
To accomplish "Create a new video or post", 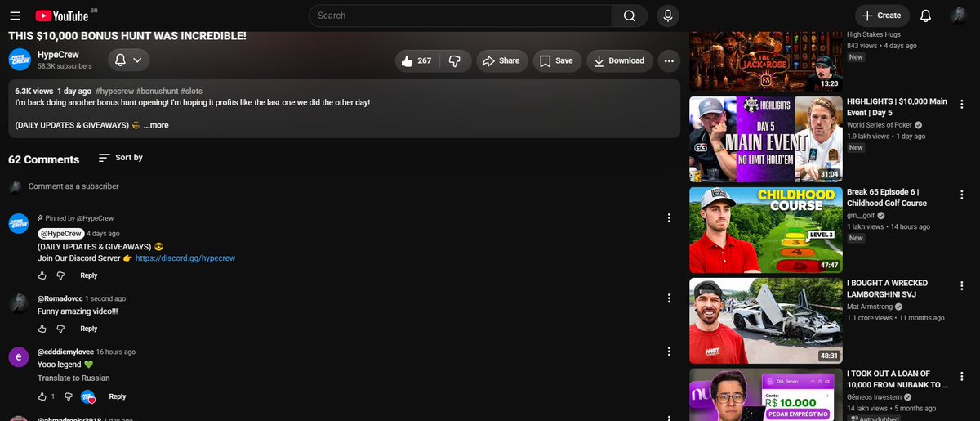I will click(881, 16).
